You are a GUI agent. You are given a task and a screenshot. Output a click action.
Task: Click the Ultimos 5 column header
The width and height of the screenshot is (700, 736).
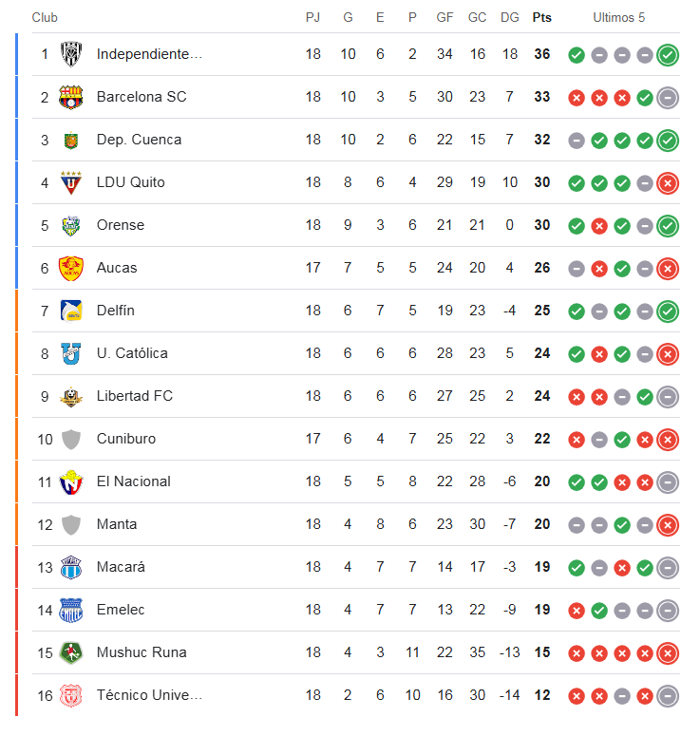pos(618,17)
